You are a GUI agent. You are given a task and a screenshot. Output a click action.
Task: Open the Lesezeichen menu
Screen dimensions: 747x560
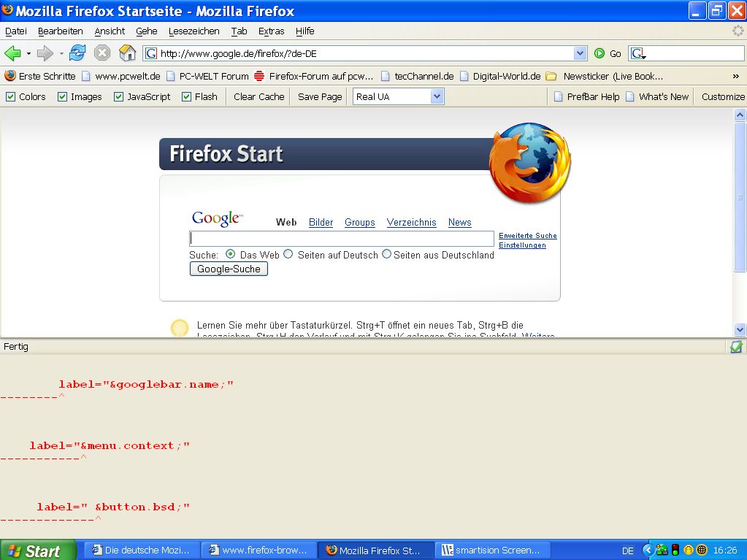click(194, 31)
